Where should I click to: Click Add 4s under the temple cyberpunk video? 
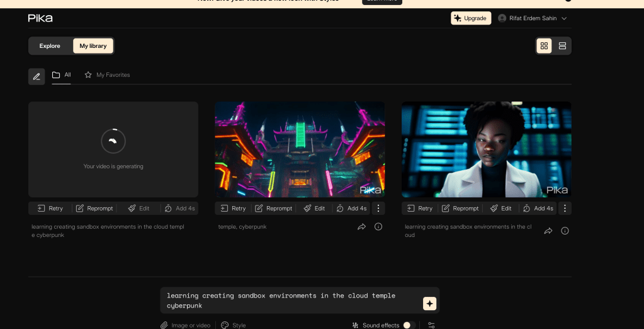[x=351, y=209]
